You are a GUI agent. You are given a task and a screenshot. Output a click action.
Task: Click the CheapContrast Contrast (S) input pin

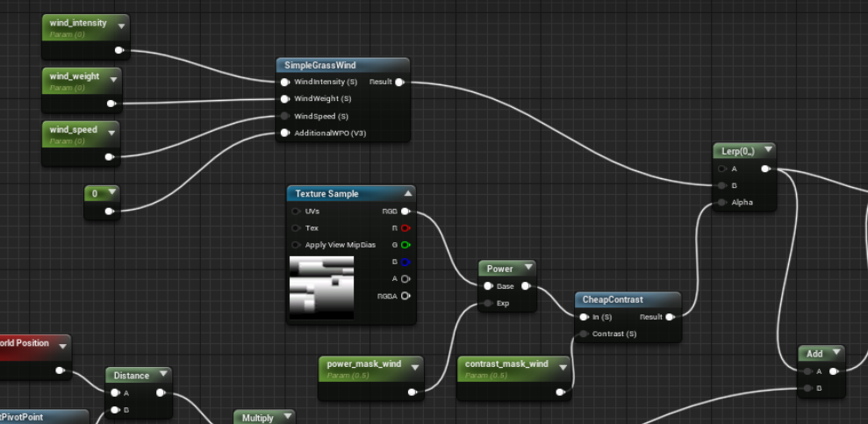pos(584,334)
